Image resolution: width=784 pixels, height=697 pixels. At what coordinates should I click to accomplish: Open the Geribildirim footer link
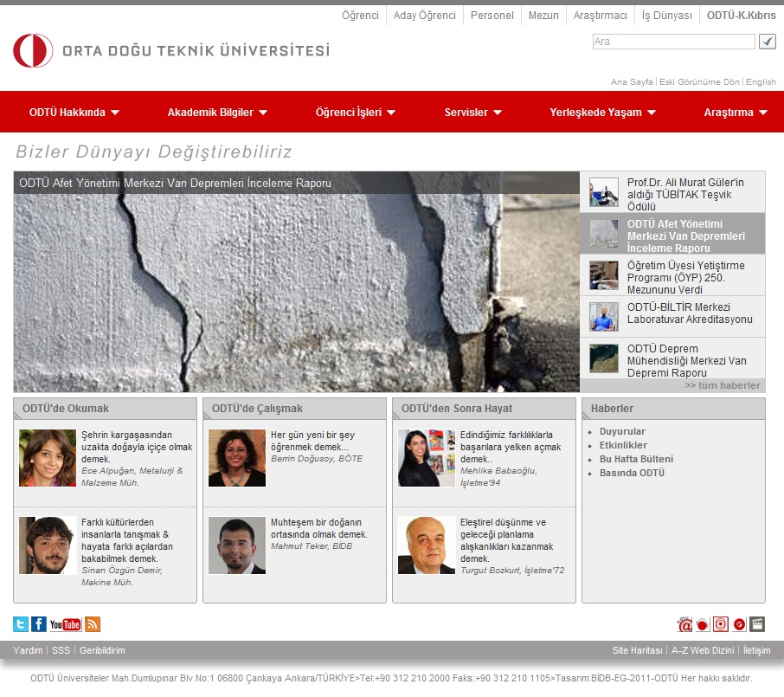click(102, 650)
